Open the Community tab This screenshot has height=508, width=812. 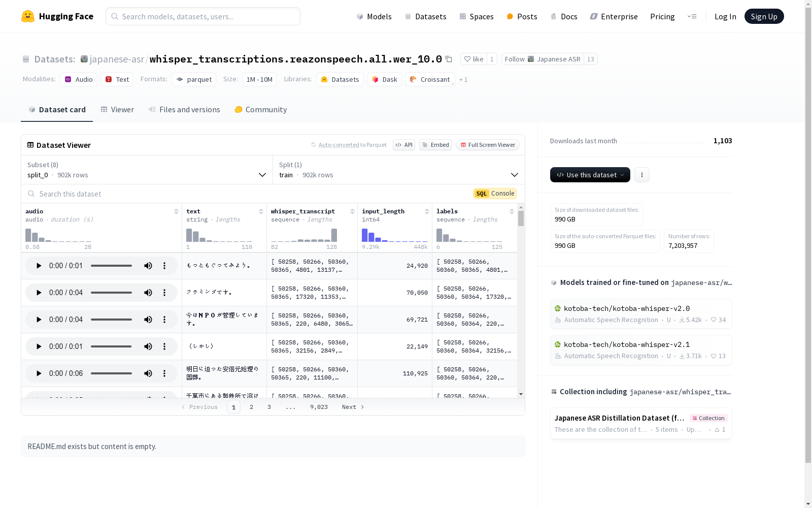tap(261, 110)
